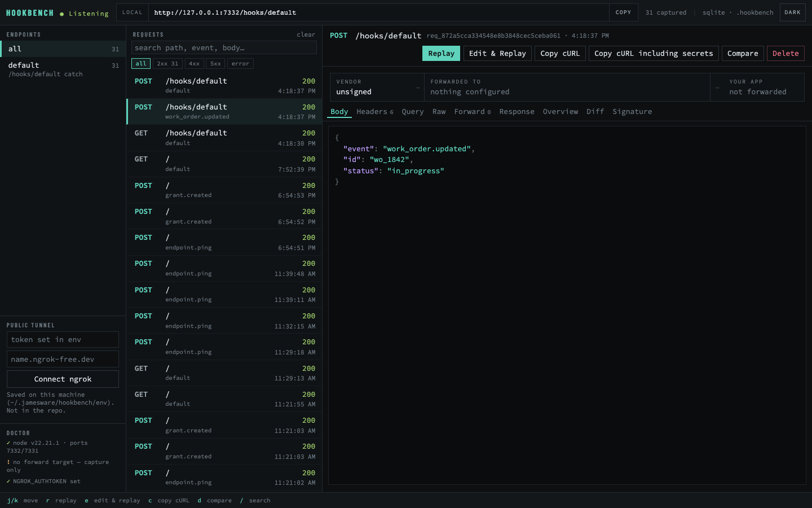Open the Body tab
812x508 pixels.
pyautogui.click(x=339, y=112)
